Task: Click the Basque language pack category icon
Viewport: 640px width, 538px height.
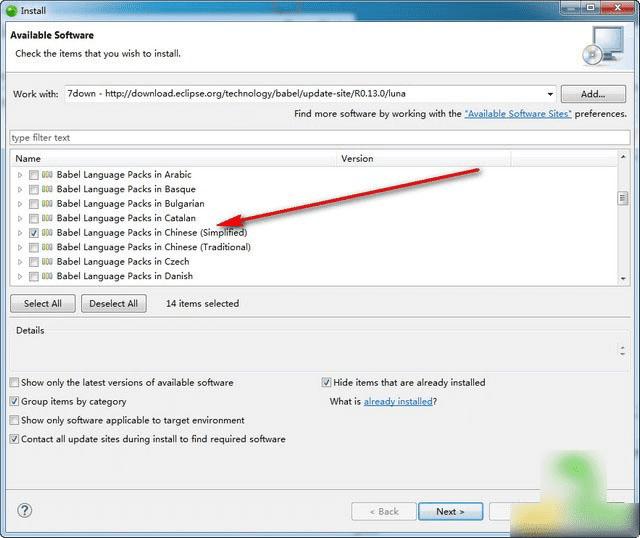Action: (x=47, y=189)
